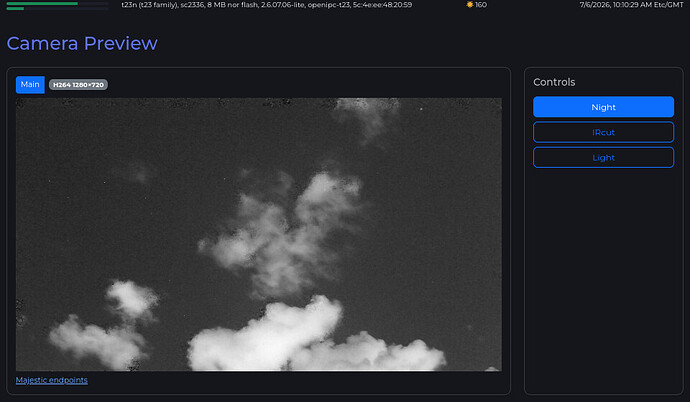690x402 pixels.
Task: Click the 160 gain value beside sun
Action: point(481,5)
